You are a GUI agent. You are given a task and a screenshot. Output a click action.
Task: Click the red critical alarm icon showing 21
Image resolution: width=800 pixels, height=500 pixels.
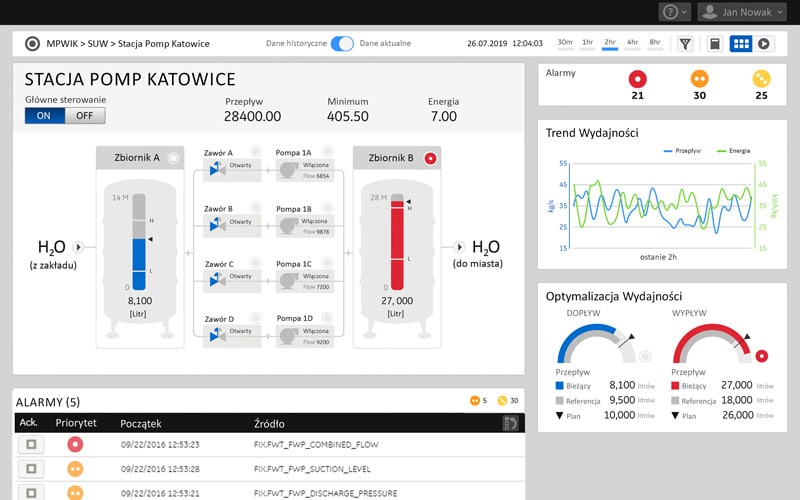point(637,79)
